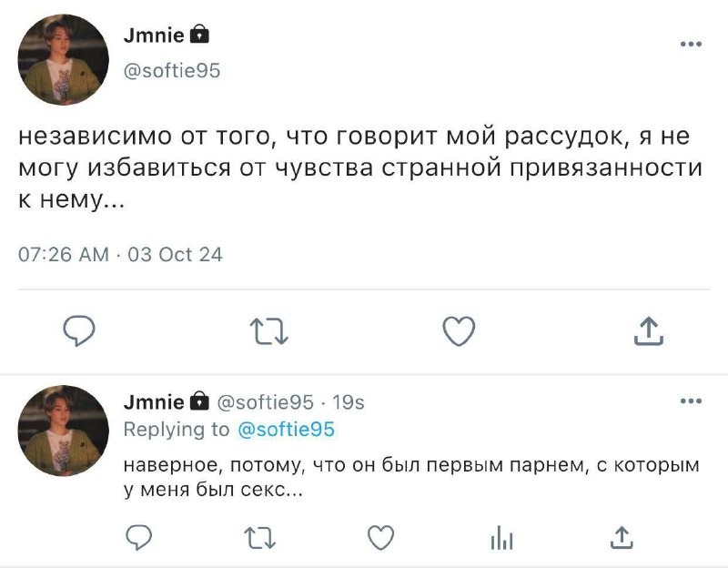Click the 19s timestamp on the reply
The width and height of the screenshot is (728, 568).
[x=349, y=402]
